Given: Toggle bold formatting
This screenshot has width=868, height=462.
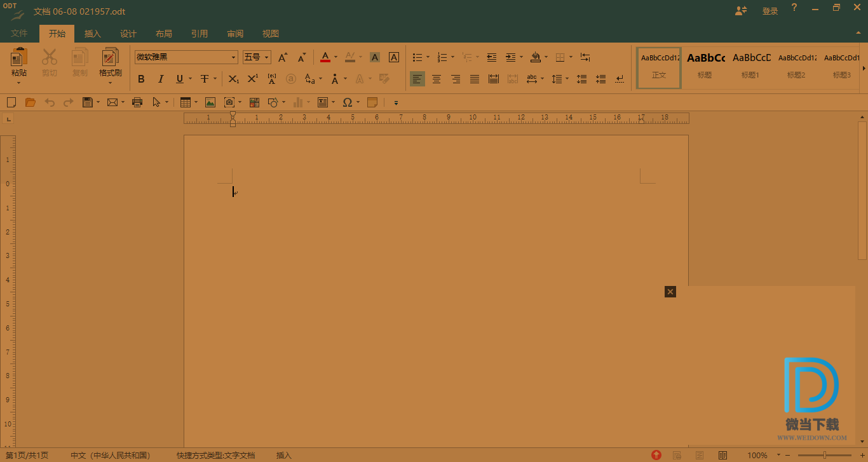Looking at the screenshot, I should [x=141, y=79].
